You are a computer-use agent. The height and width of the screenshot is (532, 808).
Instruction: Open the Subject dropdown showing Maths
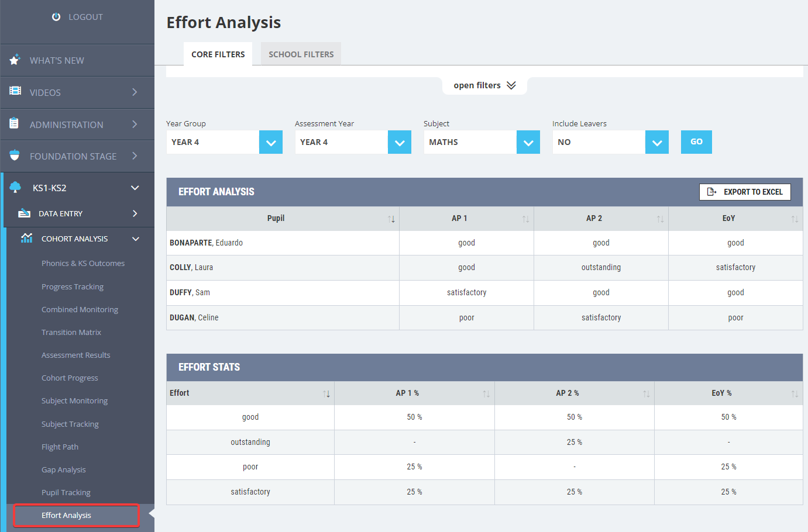point(528,142)
